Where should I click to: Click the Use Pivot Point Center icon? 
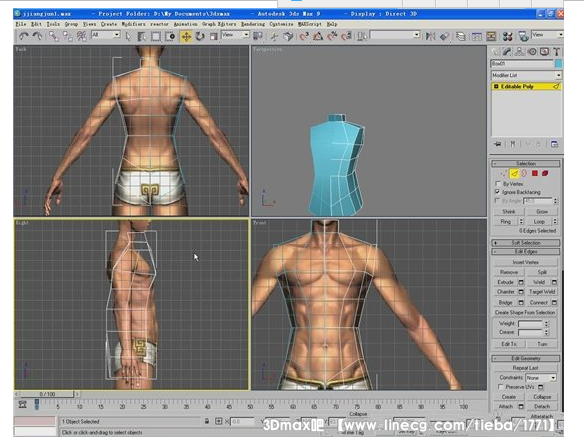[257, 36]
